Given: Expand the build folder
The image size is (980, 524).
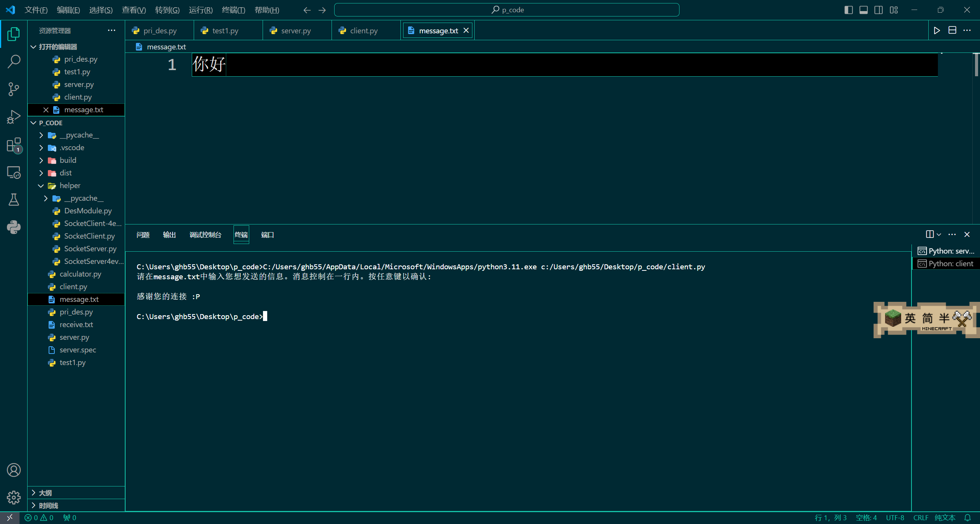Looking at the screenshot, I should click(41, 160).
